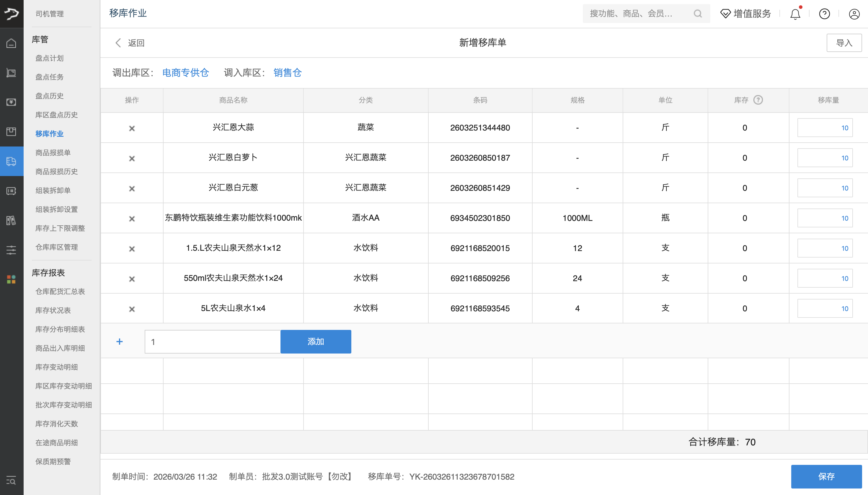This screenshot has height=495, width=868.
Task: Open the 销售仓 inbound warehouse selector
Action: (x=287, y=73)
